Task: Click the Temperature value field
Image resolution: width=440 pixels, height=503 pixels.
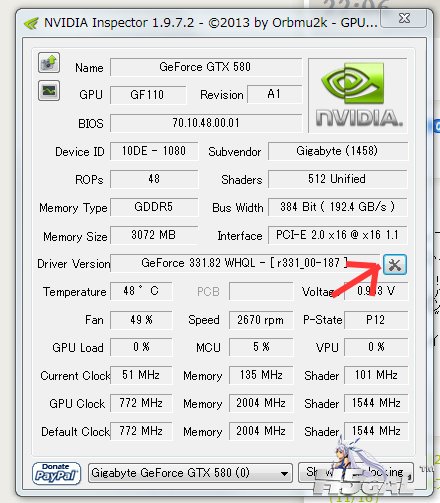Action: [141, 291]
